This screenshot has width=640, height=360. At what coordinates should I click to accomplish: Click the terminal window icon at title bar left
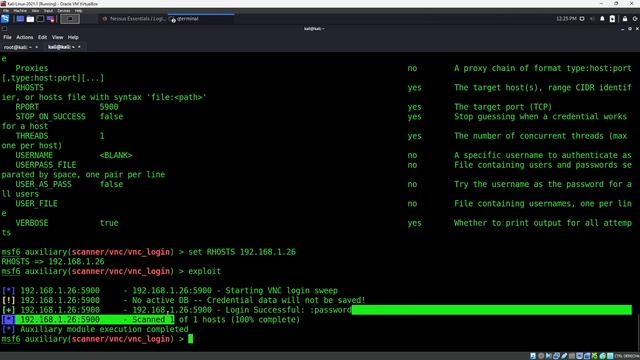click(x=4, y=29)
